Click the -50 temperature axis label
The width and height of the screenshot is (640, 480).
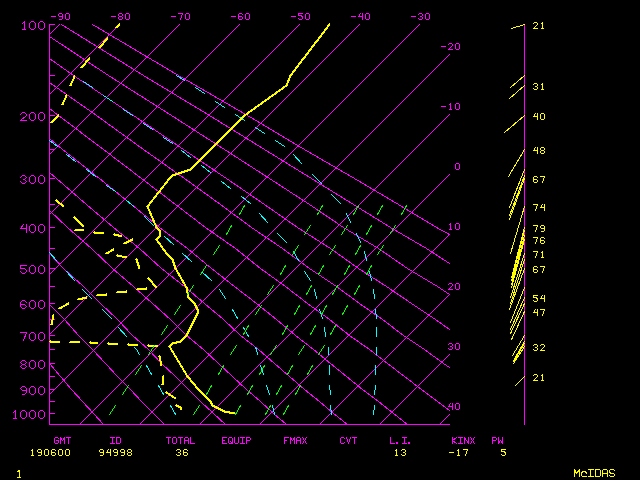point(300,16)
